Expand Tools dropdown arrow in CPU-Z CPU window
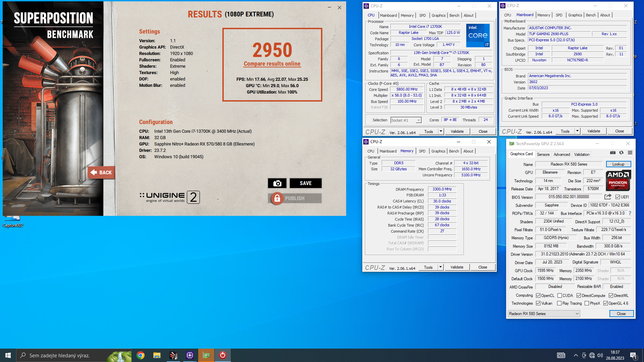 pyautogui.click(x=441, y=131)
